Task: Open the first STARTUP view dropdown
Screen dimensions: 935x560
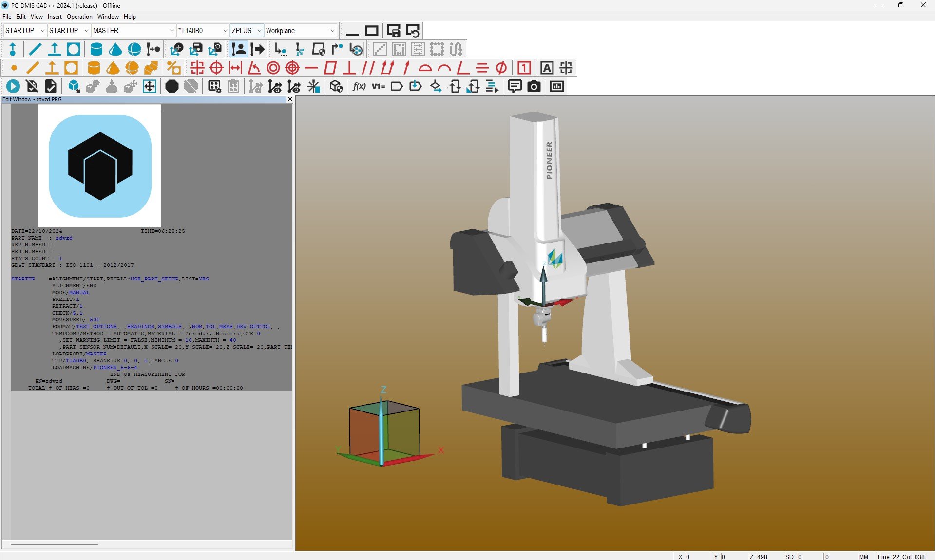Action: click(x=25, y=31)
